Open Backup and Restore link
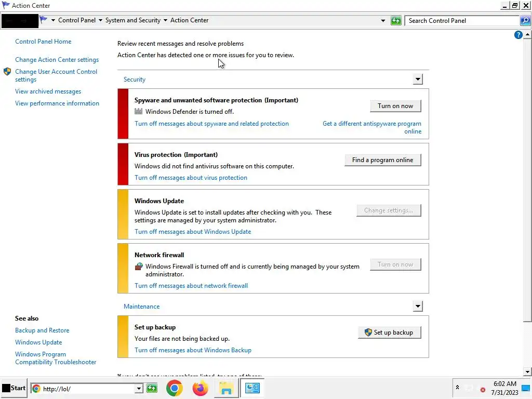This screenshot has width=532, height=399. (x=42, y=330)
